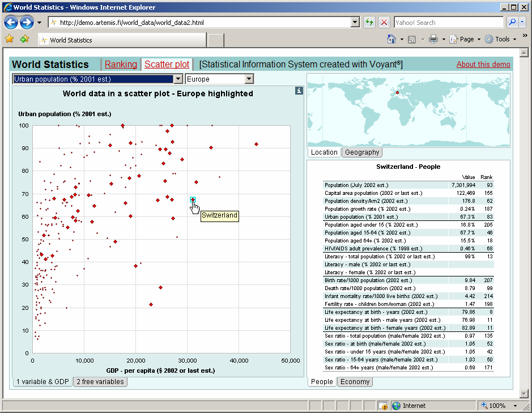The width and height of the screenshot is (532, 413).
Task: Select the 1 variable & GDP tab
Action: click(x=42, y=382)
